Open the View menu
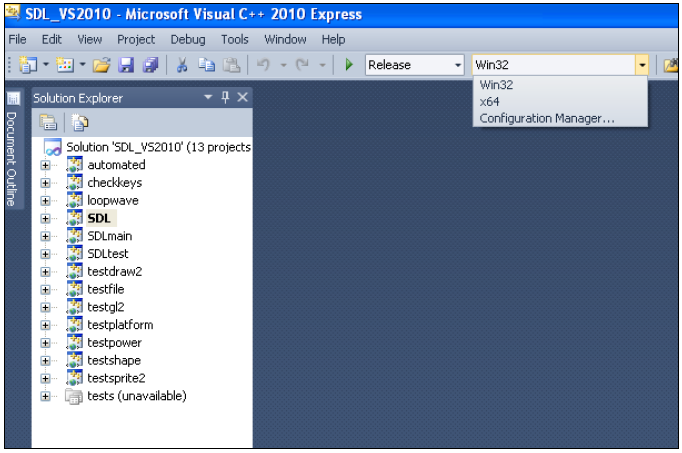The width and height of the screenshot is (682, 453). (90, 40)
